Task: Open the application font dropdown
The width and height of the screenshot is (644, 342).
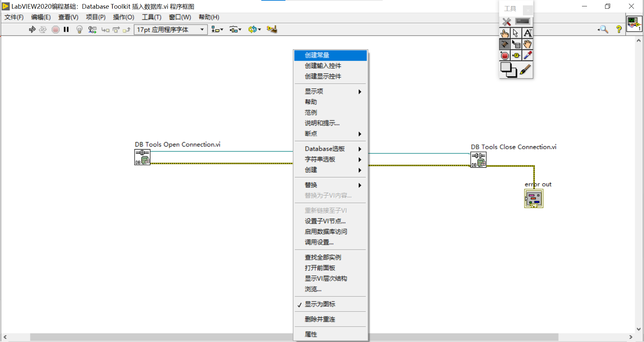Action: click(202, 30)
